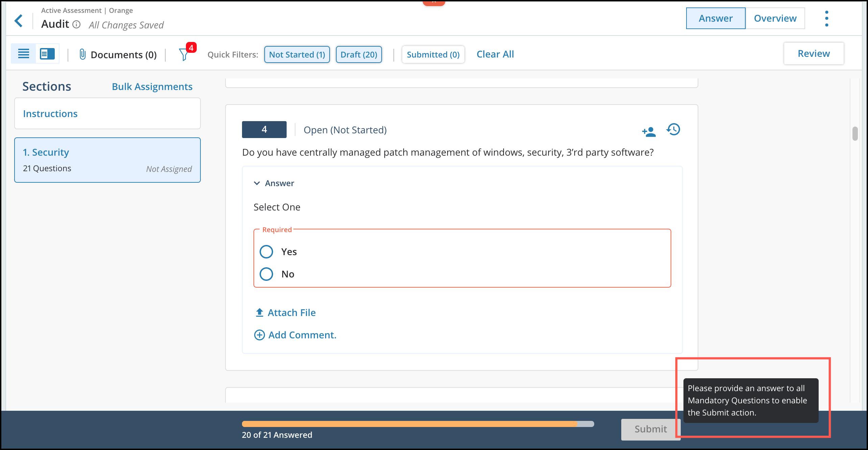Open the Instructions section
Screen dimensions: 868x450
point(107,113)
